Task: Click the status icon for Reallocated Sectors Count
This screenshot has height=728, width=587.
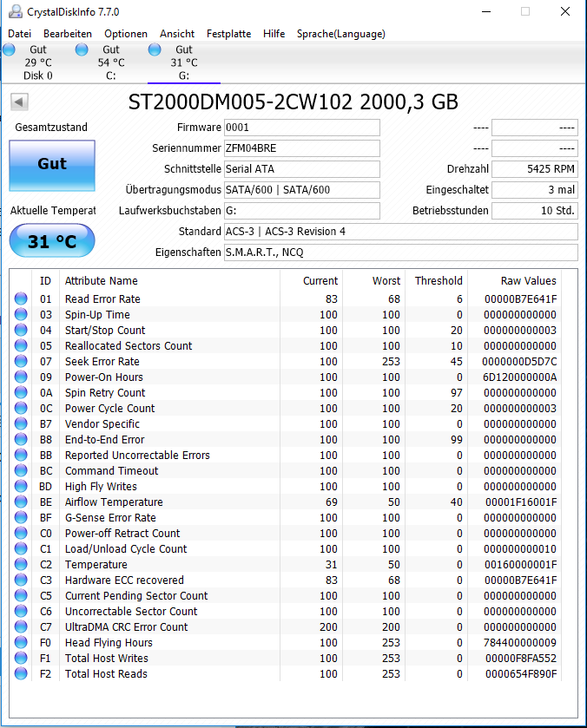Action: pos(21,345)
